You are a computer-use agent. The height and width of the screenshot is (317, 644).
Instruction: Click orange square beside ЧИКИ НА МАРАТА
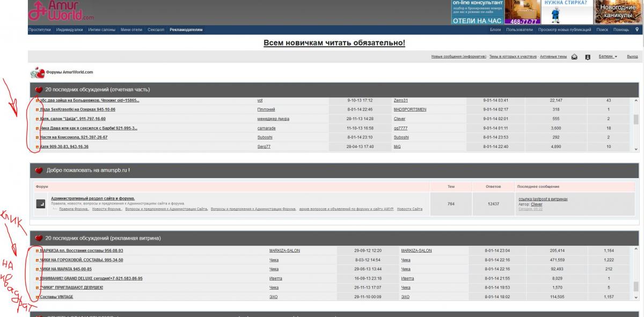(x=38, y=269)
